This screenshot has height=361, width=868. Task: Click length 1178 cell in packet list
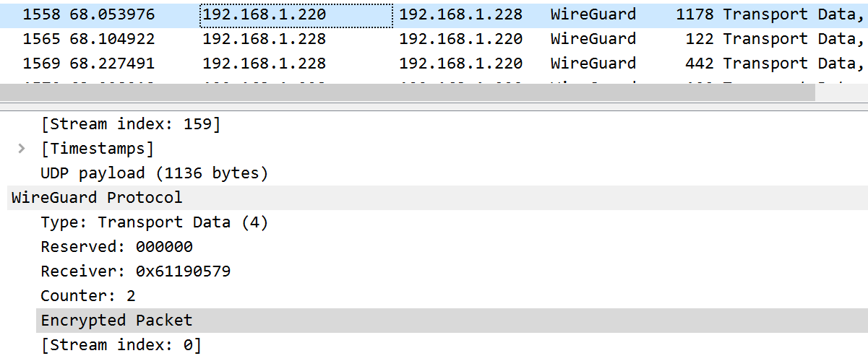(694, 14)
